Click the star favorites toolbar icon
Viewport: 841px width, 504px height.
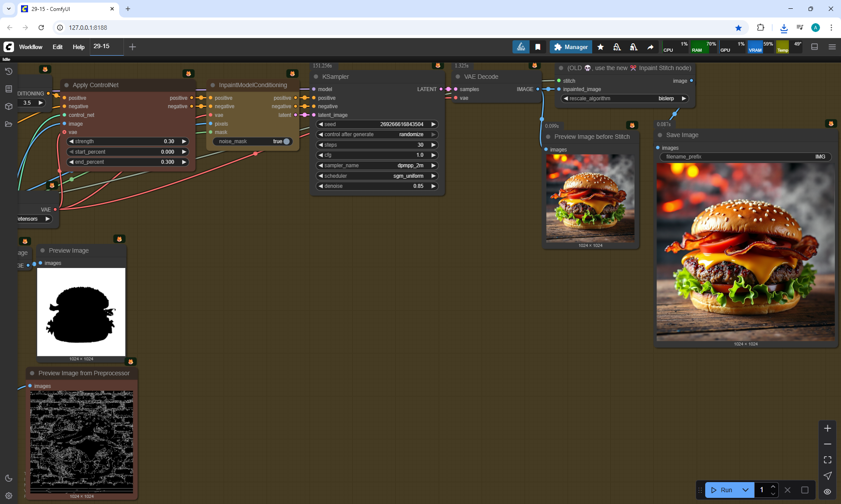(601, 47)
